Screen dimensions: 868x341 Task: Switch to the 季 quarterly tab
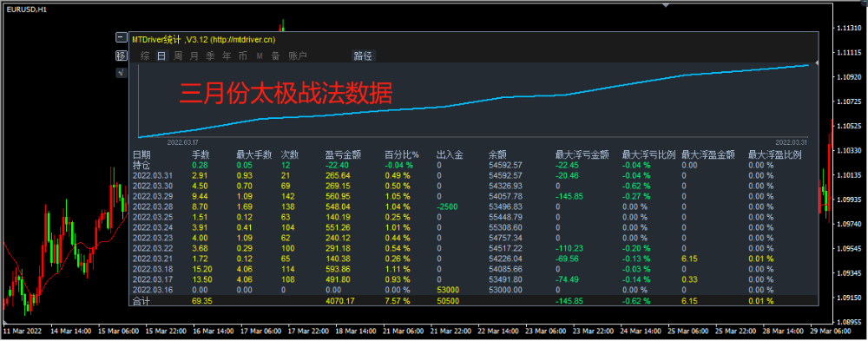[210, 56]
